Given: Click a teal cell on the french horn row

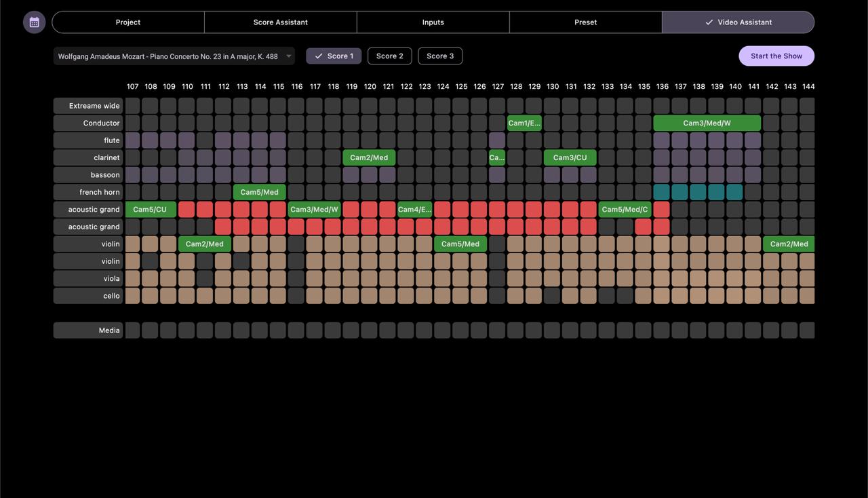Looking at the screenshot, I should point(662,192).
